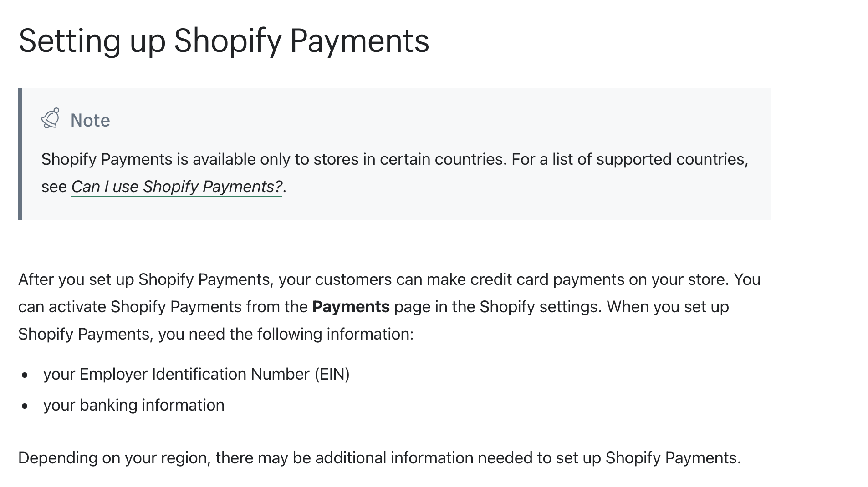Image resolution: width=868 pixels, height=487 pixels.
Task: Select the "your banking information" list item
Action: (134, 405)
